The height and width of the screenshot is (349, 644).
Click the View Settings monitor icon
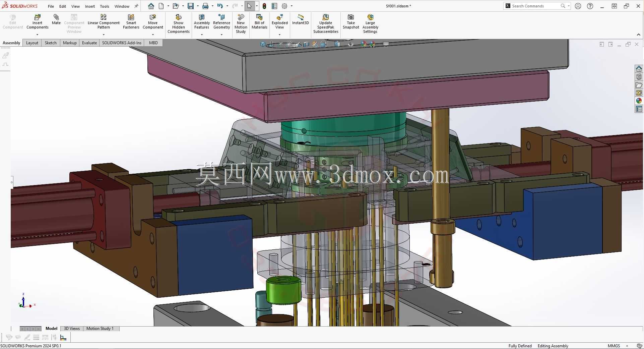(386, 44)
